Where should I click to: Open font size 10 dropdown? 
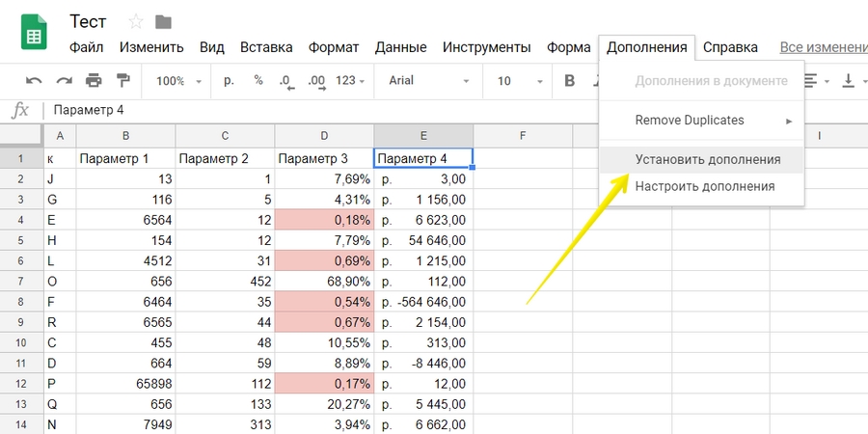coord(516,81)
